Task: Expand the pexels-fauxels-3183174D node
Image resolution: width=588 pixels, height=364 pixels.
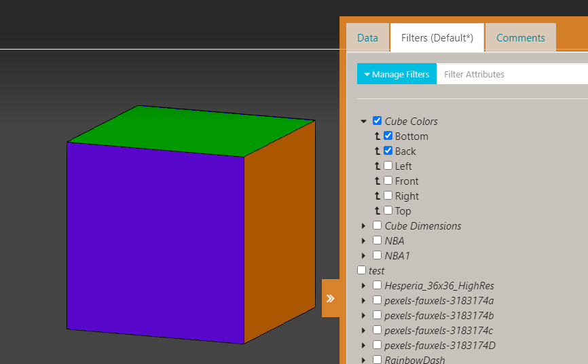Action: pyautogui.click(x=363, y=346)
